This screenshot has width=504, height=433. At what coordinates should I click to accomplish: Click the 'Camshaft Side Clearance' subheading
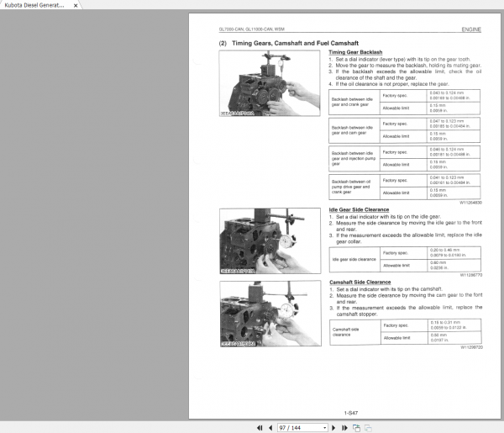click(360, 283)
